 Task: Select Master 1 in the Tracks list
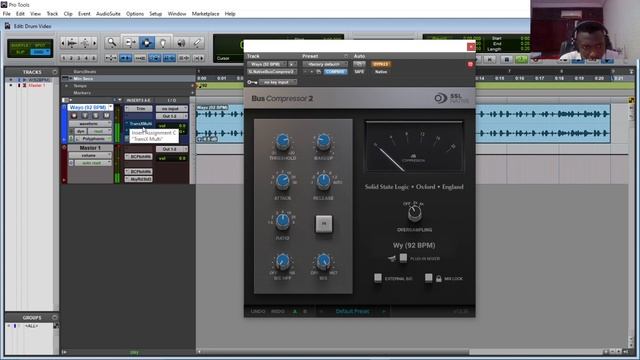pyautogui.click(x=37, y=85)
